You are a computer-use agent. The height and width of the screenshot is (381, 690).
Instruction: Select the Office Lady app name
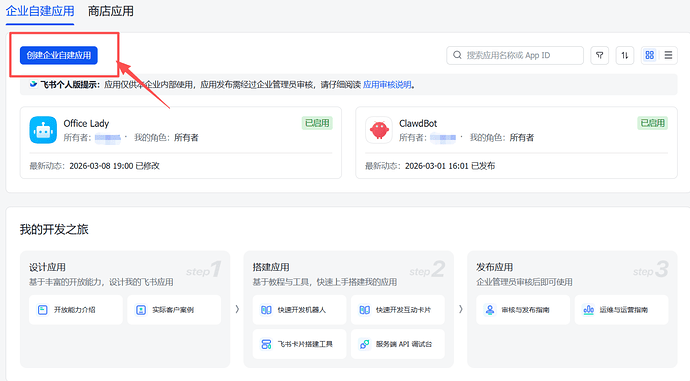[x=86, y=123]
